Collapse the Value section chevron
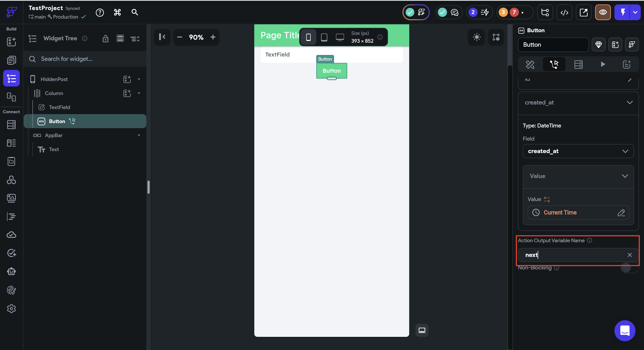The width and height of the screenshot is (644, 350). tap(624, 176)
